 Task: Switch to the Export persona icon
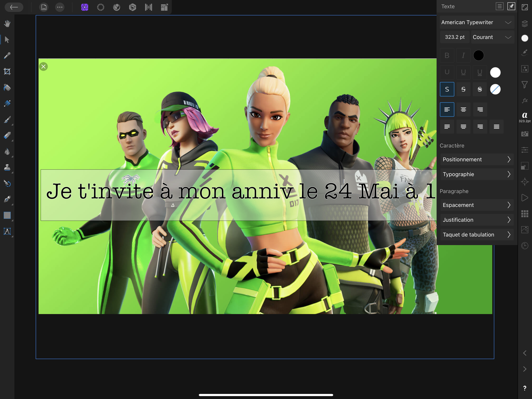click(165, 7)
